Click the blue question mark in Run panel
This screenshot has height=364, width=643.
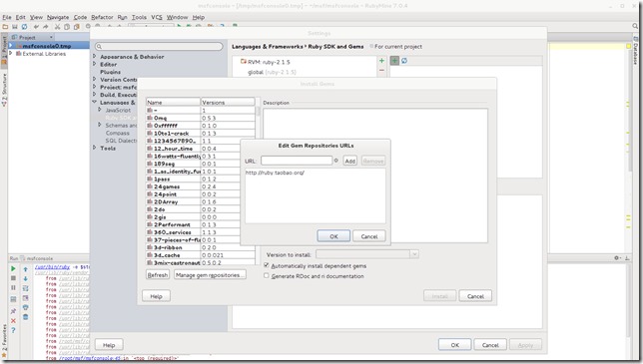(x=13, y=330)
